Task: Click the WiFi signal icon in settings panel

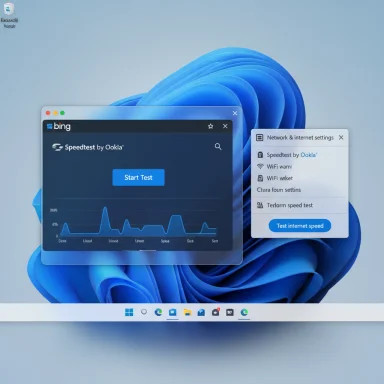Action: tap(260, 166)
